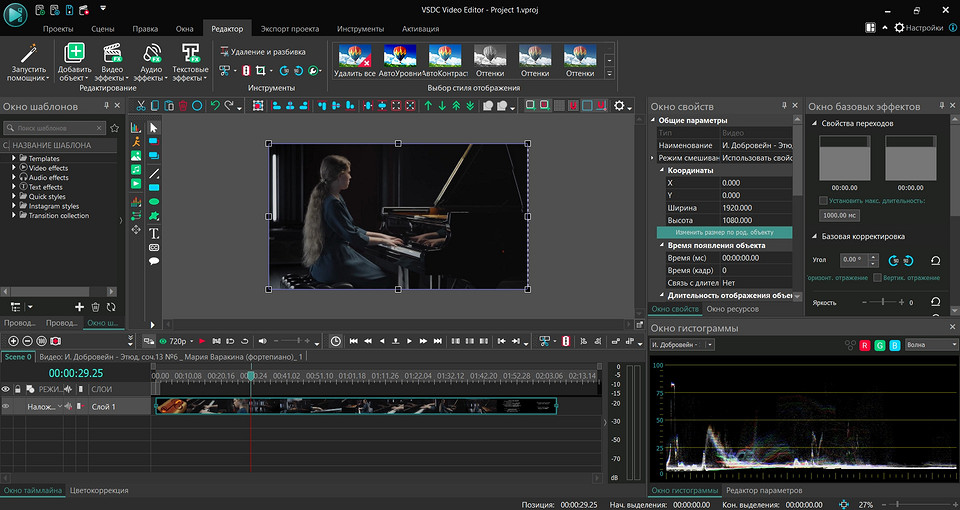
Task: Toggle the eye visibility of Слой 1 (Layer 1)
Action: pyautogui.click(x=6, y=407)
